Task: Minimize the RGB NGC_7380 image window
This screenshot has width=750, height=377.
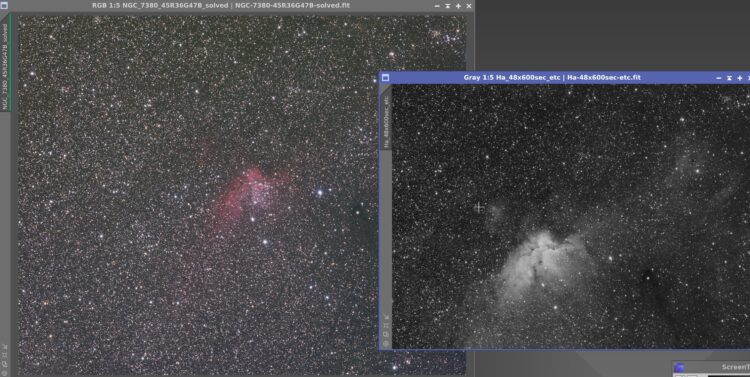Action: (x=437, y=6)
